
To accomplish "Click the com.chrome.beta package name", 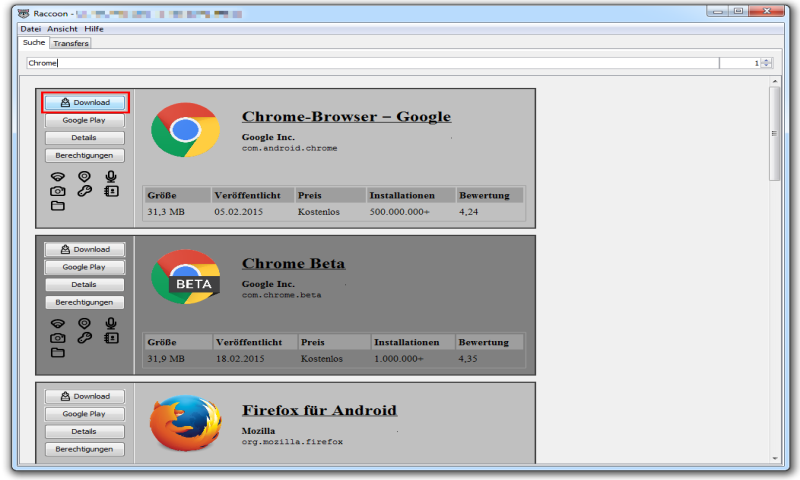I will click(x=282, y=295).
